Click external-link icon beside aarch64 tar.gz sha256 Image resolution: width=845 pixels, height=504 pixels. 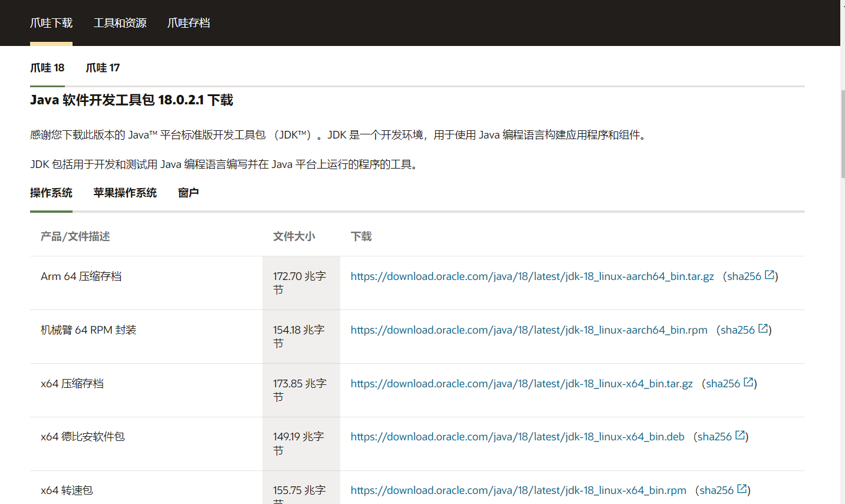[770, 275]
